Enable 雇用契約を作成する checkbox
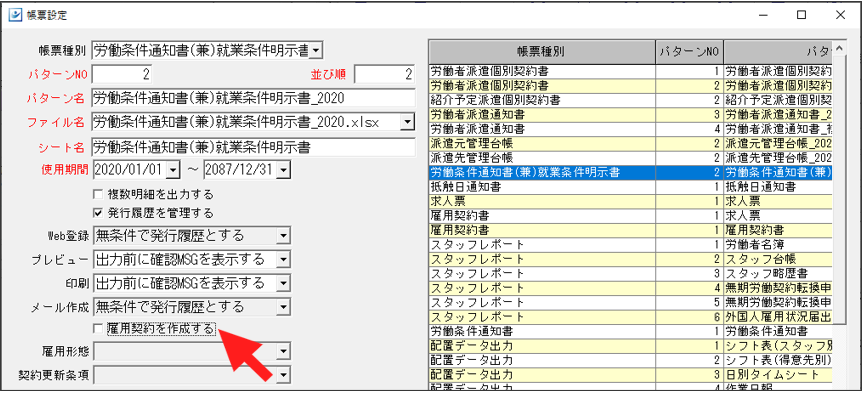This screenshot has width=864, height=393. (x=98, y=329)
